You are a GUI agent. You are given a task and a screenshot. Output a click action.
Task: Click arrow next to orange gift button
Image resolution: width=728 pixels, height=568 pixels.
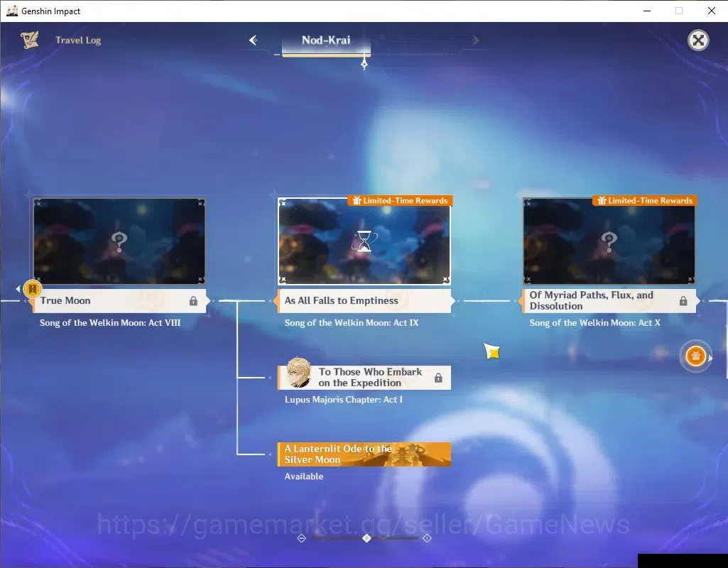coord(710,358)
